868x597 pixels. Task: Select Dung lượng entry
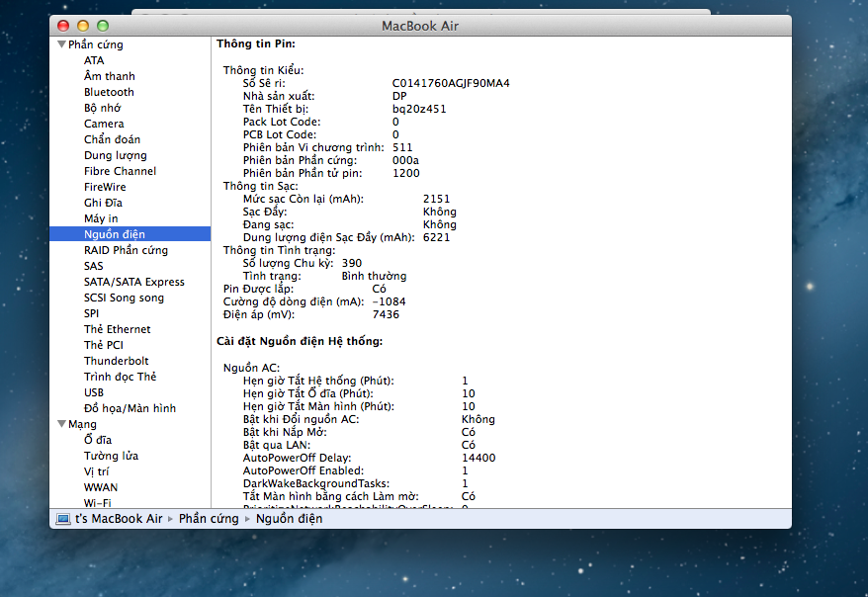click(115, 155)
